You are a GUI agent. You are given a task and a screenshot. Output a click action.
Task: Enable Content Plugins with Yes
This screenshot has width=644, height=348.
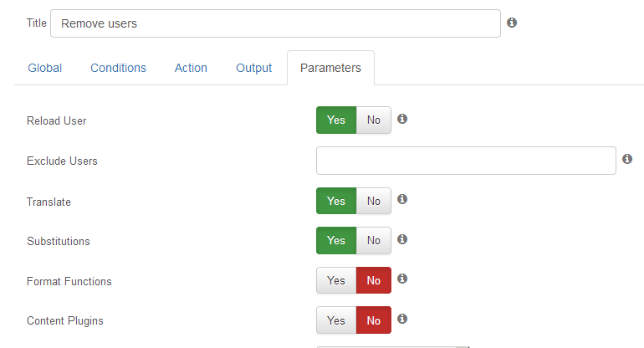click(336, 320)
